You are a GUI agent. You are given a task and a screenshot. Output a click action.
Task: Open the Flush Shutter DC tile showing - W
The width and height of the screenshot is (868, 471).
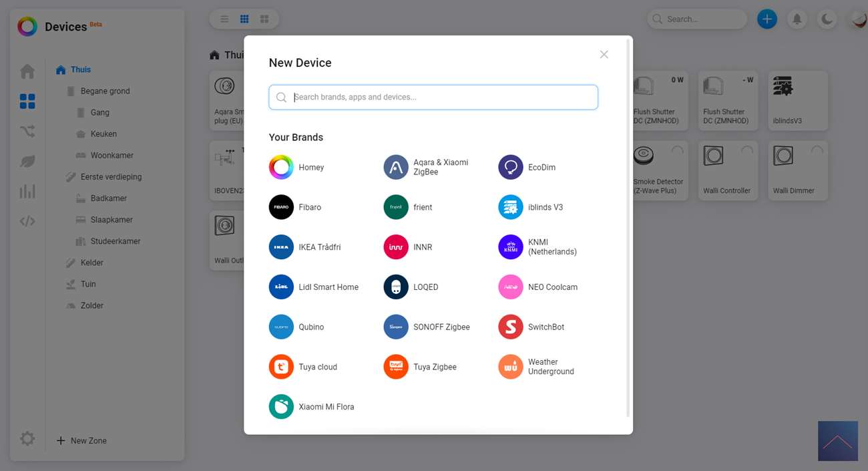point(728,101)
